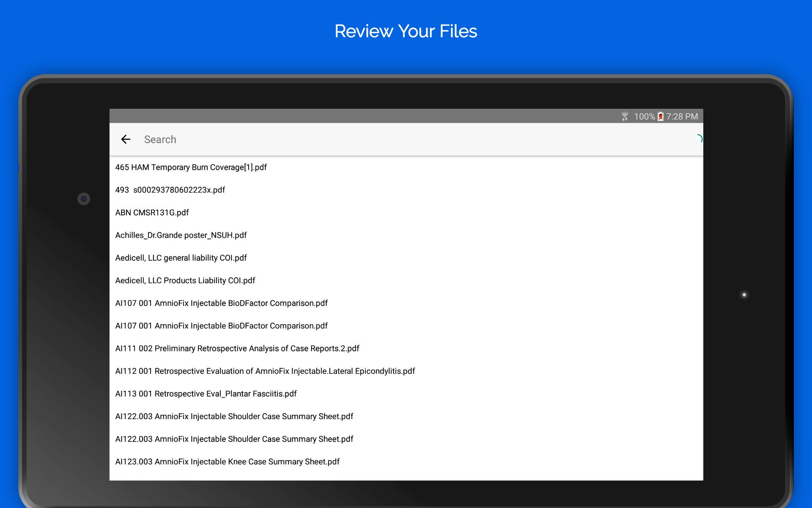Open 465 HAM Temporary Burn Coverage[1].pdf
812x508 pixels.
406,167
